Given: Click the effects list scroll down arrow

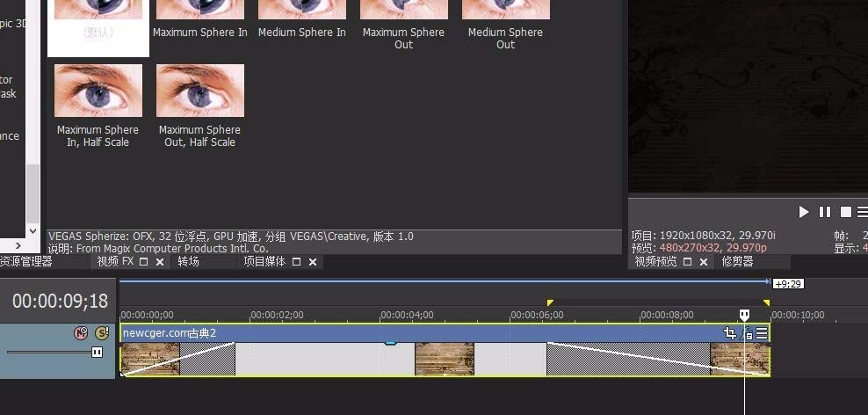Looking at the screenshot, I should click(33, 230).
